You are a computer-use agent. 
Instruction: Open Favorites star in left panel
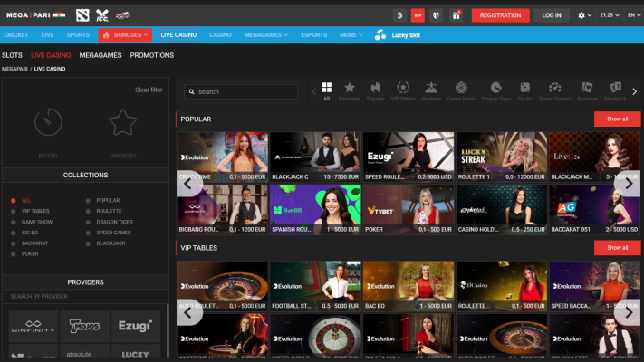tap(123, 122)
